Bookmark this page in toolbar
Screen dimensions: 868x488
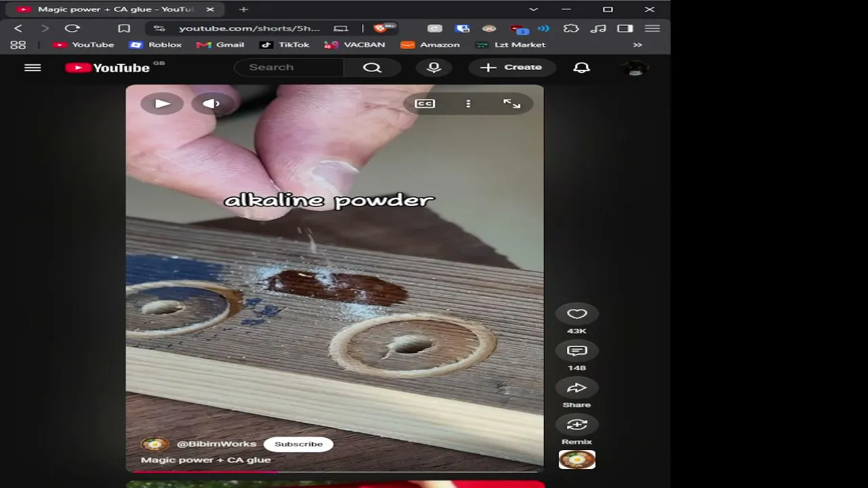click(124, 28)
